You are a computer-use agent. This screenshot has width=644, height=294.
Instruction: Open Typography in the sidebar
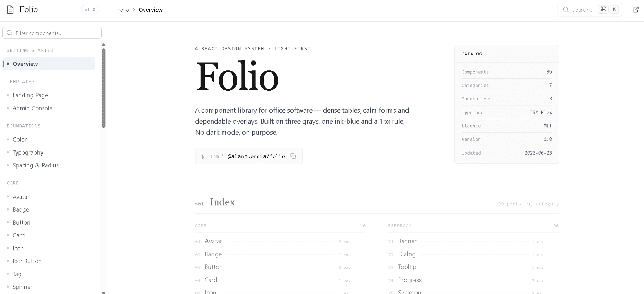coord(28,152)
